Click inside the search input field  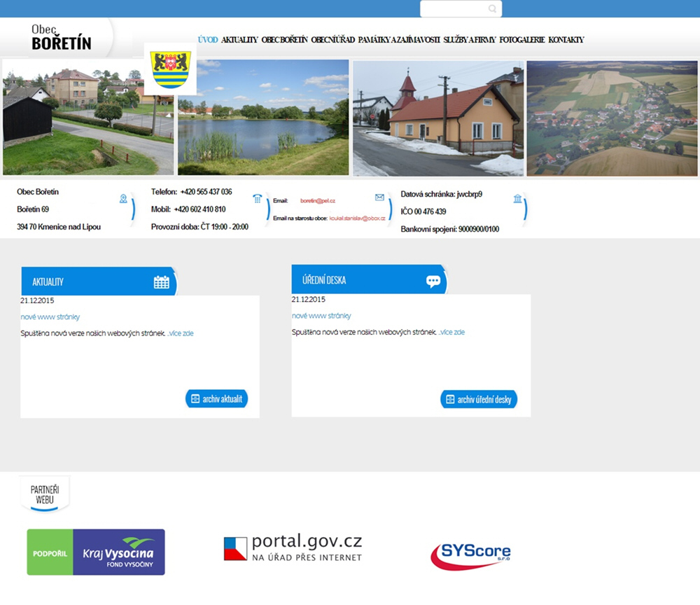pyautogui.click(x=454, y=9)
